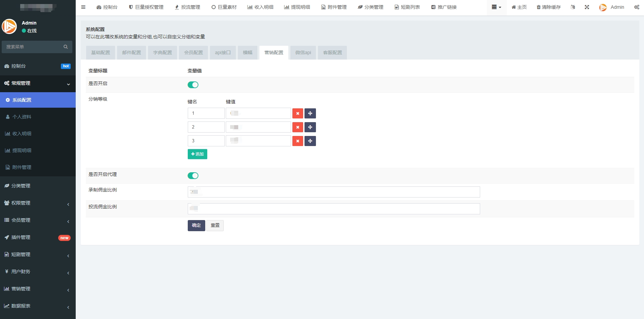Image resolution: width=644 pixels, height=319 pixels.
Task: Expand the 营销管理 sidebar group
Action: point(38,289)
